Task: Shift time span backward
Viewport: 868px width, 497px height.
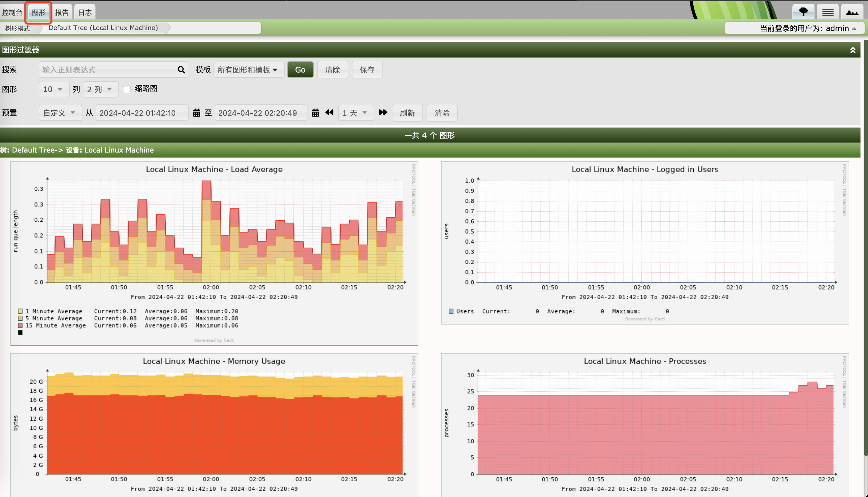Action: pos(329,112)
